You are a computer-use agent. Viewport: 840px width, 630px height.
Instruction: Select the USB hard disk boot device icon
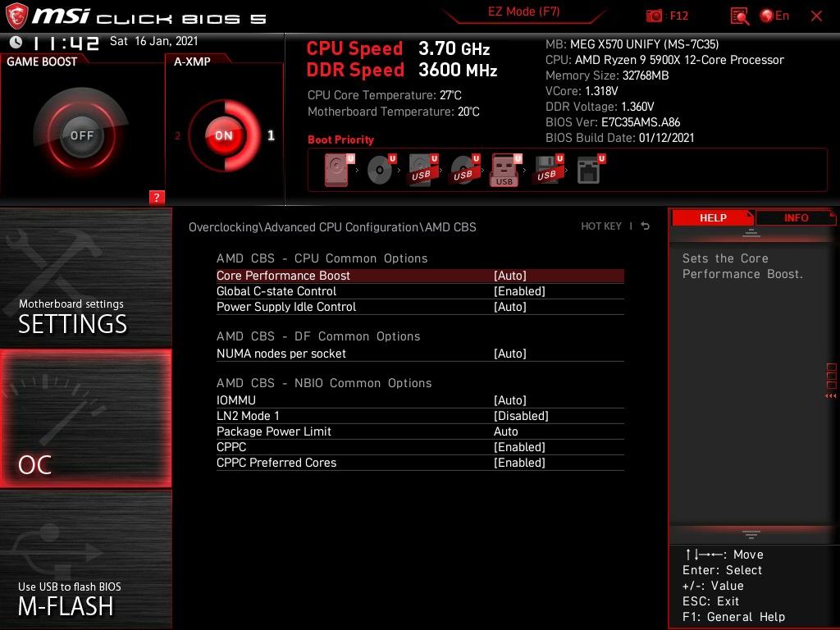(423, 170)
